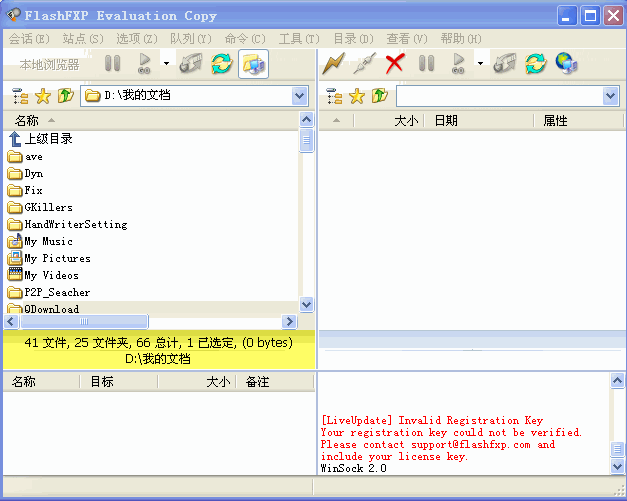Select the HandWriterSetting folder
This screenshot has width=627, height=501.
tap(68, 224)
